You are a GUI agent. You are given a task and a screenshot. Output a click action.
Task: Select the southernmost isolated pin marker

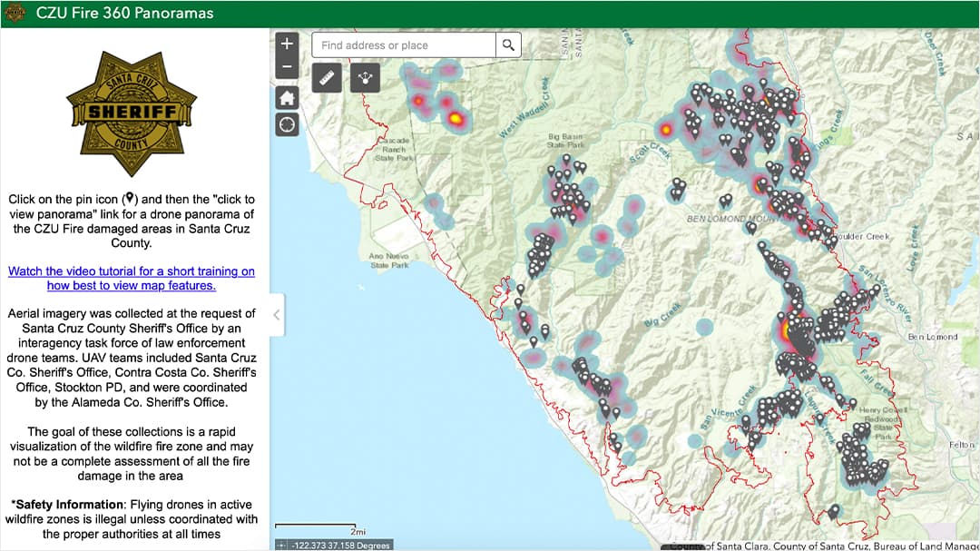(x=833, y=512)
